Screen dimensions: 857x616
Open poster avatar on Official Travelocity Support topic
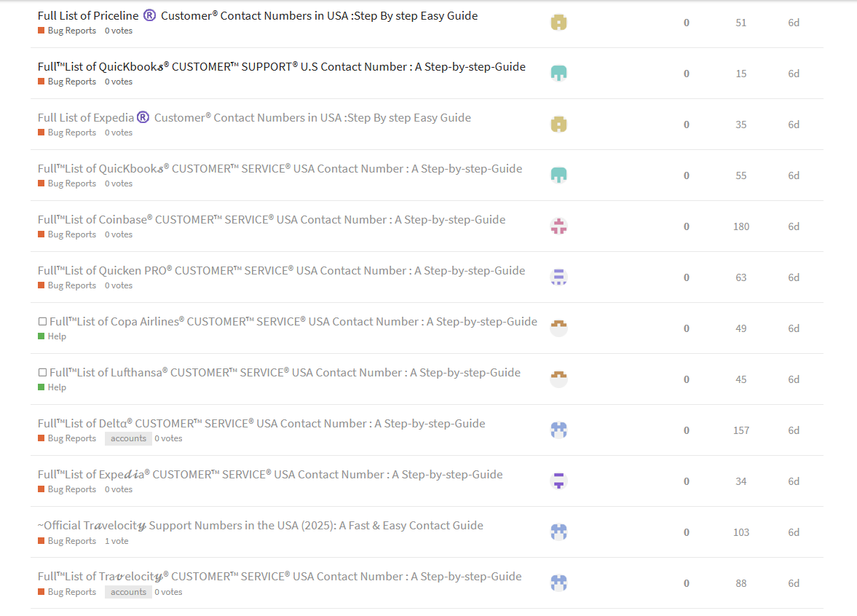click(558, 532)
